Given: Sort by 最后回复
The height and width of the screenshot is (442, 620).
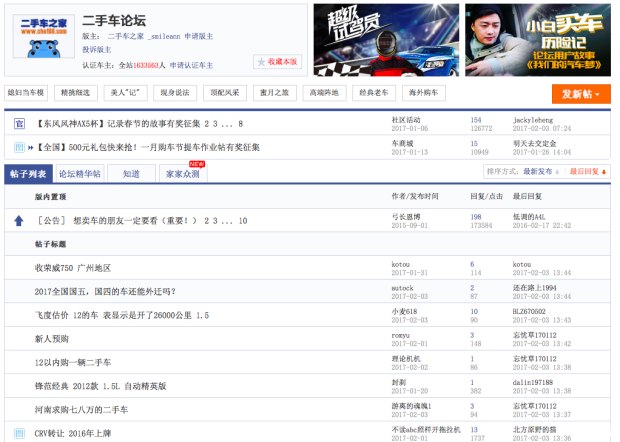Looking at the screenshot, I should (588, 172).
